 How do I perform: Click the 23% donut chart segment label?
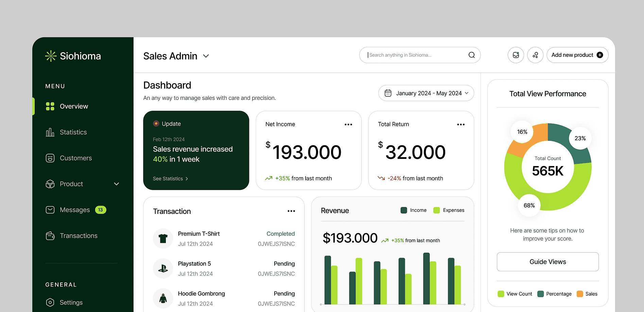580,138
